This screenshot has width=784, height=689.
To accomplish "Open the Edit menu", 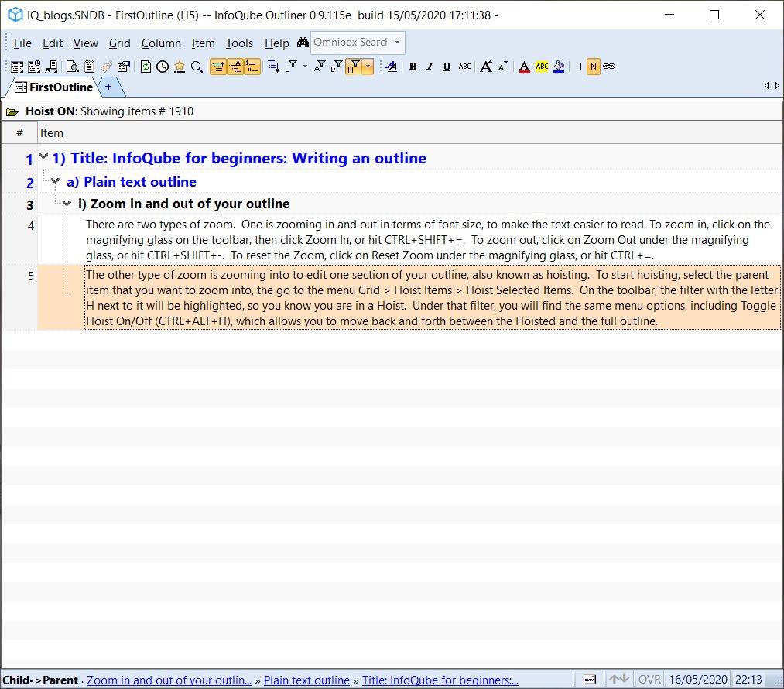I will point(53,43).
